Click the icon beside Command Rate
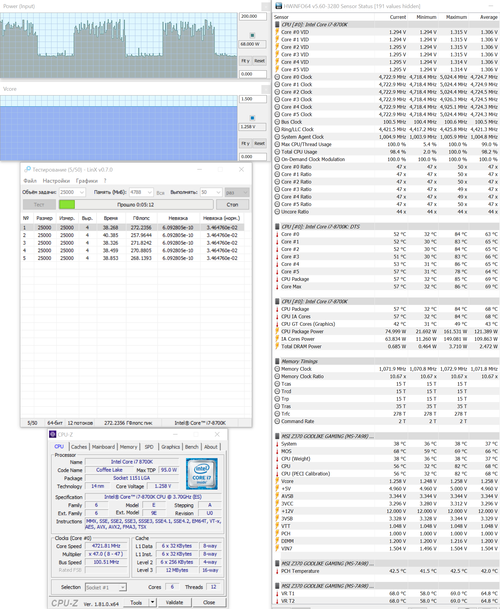Image resolution: width=500 pixels, height=609 pixels. (x=277, y=421)
